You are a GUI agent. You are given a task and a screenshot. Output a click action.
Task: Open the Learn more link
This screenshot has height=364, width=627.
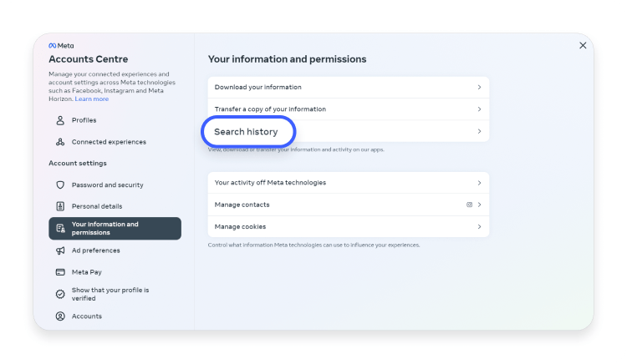92,99
